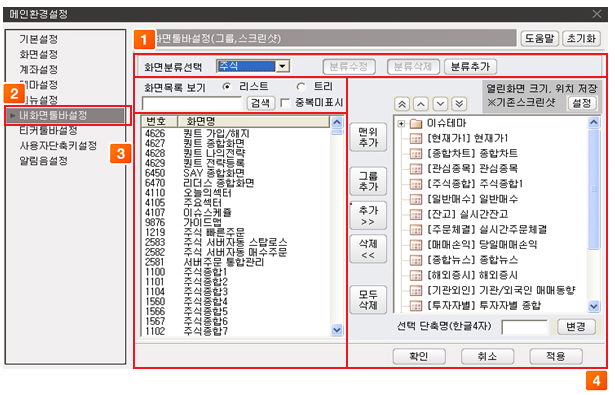Move selected item up one position
The width and height of the screenshot is (615, 395).
421,104
